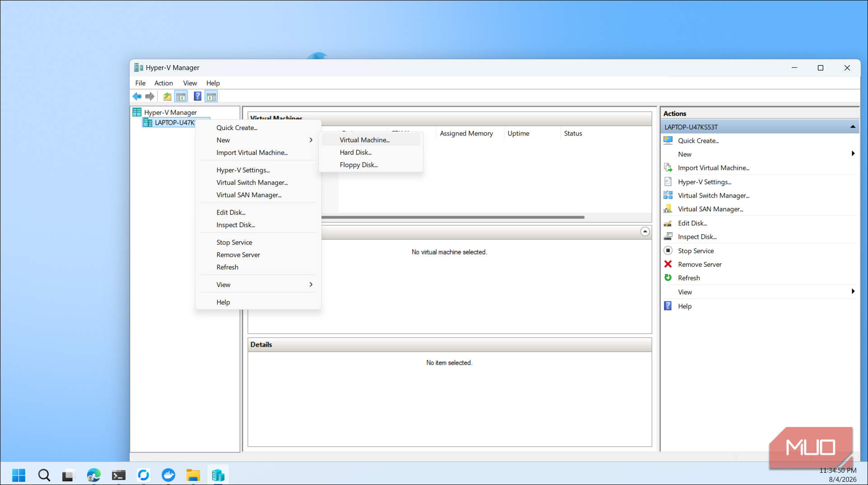868x485 pixels.
Task: Click Inspect Disk... in Actions pane
Action: click(697, 237)
